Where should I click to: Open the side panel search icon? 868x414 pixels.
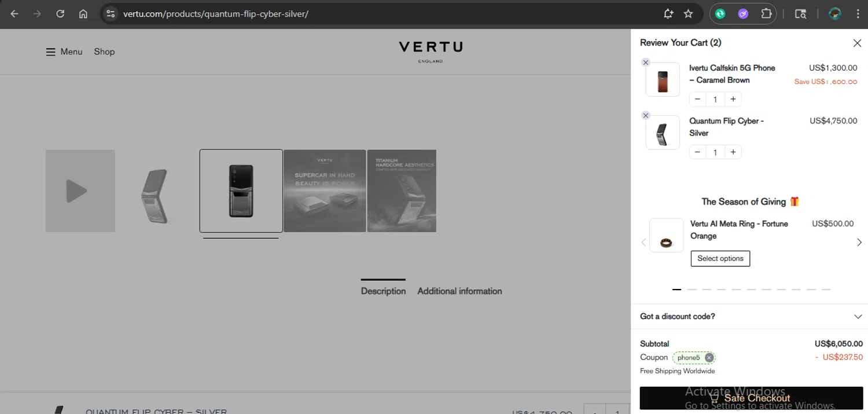pyautogui.click(x=800, y=14)
